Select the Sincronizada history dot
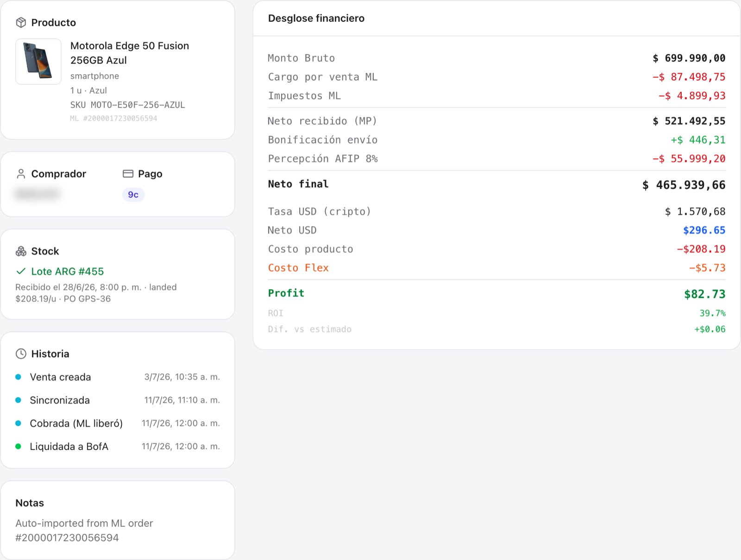741x560 pixels. [x=18, y=400]
